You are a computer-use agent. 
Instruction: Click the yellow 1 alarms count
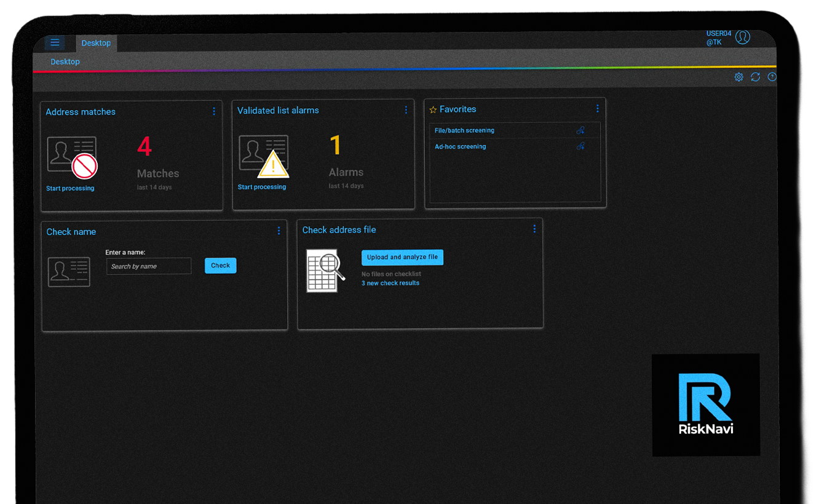click(x=336, y=146)
